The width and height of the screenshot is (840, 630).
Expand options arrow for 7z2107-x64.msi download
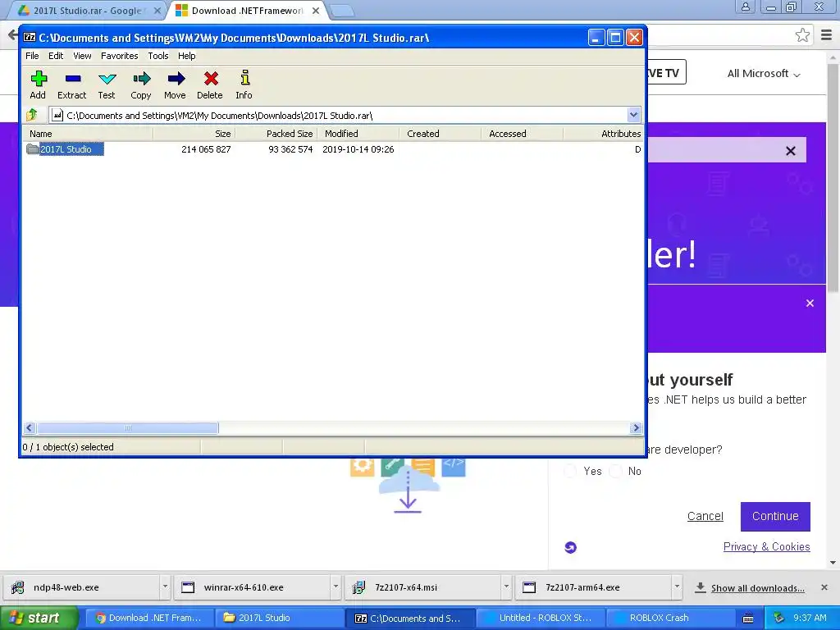pos(506,587)
